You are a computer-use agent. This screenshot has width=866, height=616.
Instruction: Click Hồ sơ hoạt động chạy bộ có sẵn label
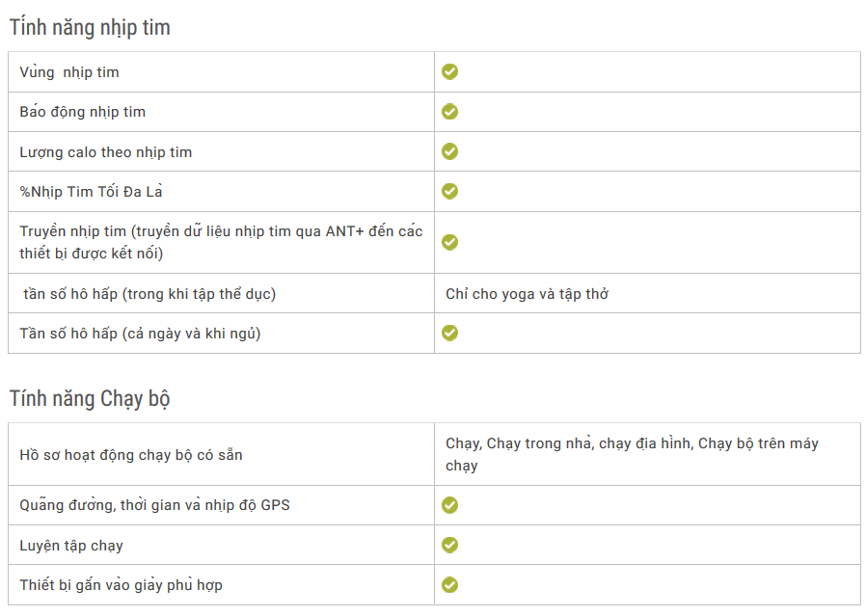(131, 455)
